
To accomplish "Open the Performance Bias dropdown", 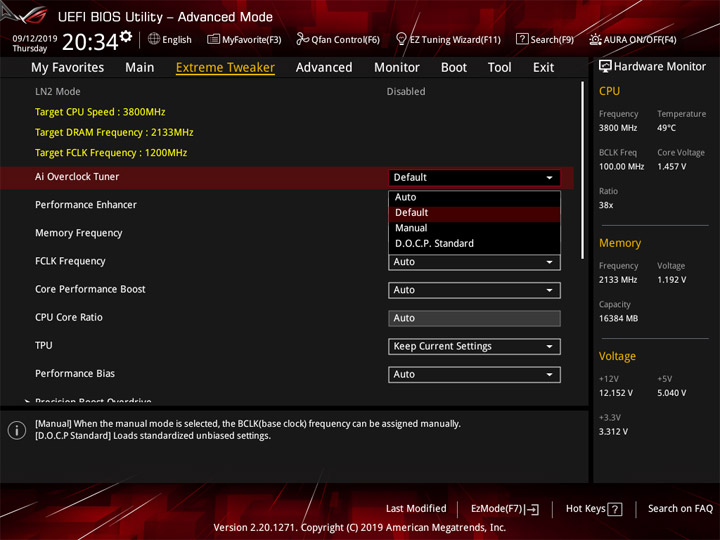I will [474, 375].
